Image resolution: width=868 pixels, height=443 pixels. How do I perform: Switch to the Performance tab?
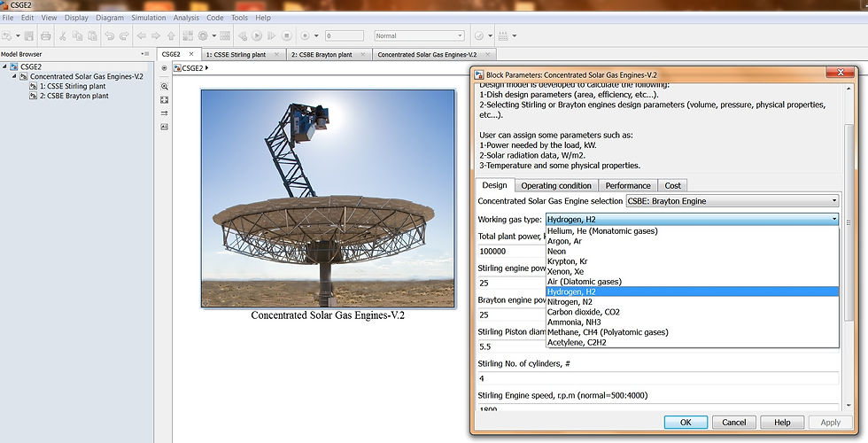[628, 185]
